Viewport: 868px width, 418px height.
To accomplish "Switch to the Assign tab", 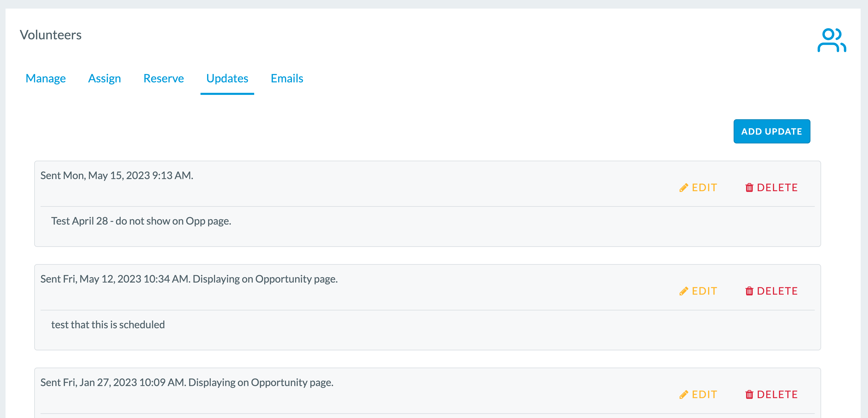I will [104, 78].
